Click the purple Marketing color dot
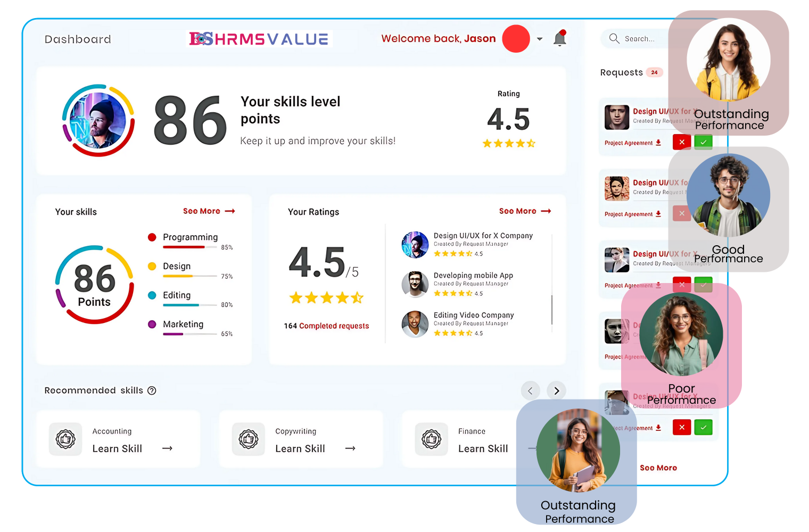This screenshot has width=809, height=532. pos(152,324)
